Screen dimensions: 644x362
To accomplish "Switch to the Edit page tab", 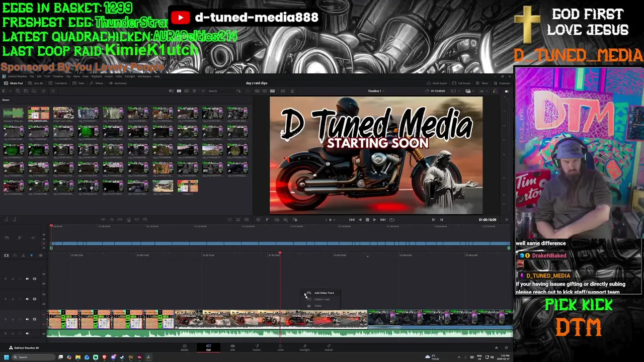I will point(232,347).
